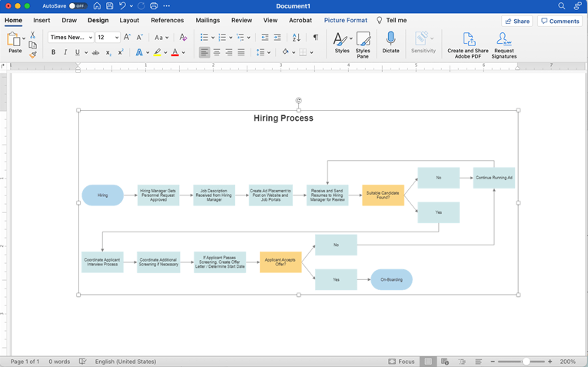The image size is (588, 367).
Task: Click the Cut scissors icon
Action: 32,35
